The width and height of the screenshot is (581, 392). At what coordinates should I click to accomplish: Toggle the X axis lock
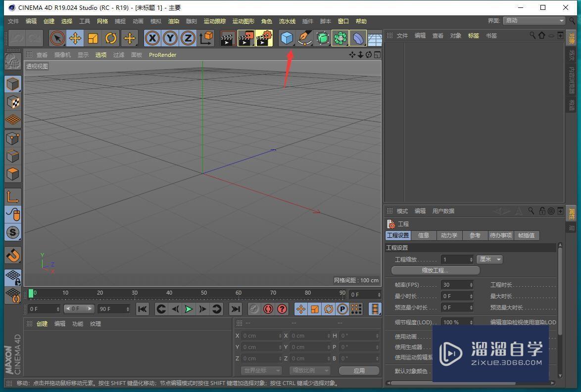coord(152,38)
